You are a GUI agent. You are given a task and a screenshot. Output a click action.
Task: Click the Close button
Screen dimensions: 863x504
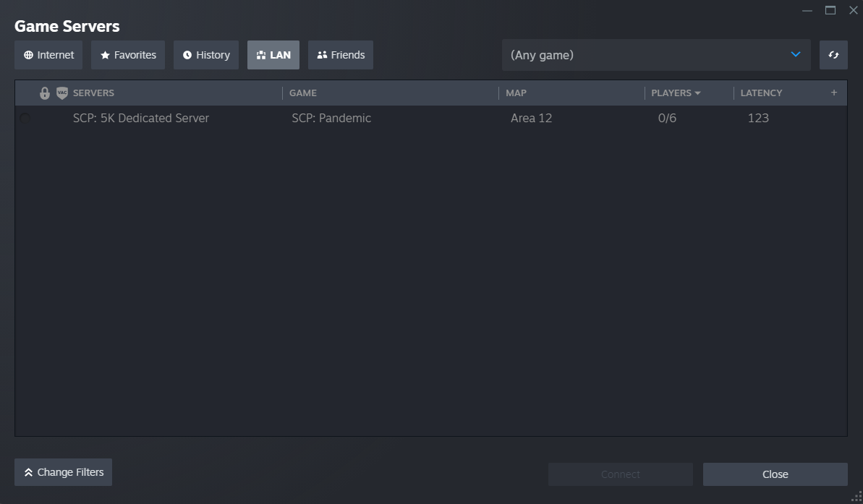(775, 474)
